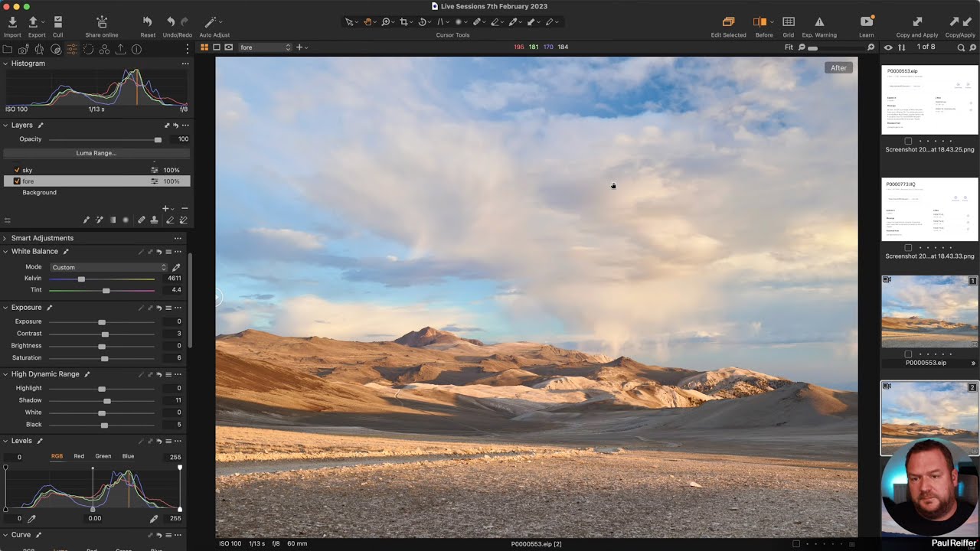Toggle Exposure Warning triangle
The height and width of the screenshot is (551, 980).
tap(819, 22)
